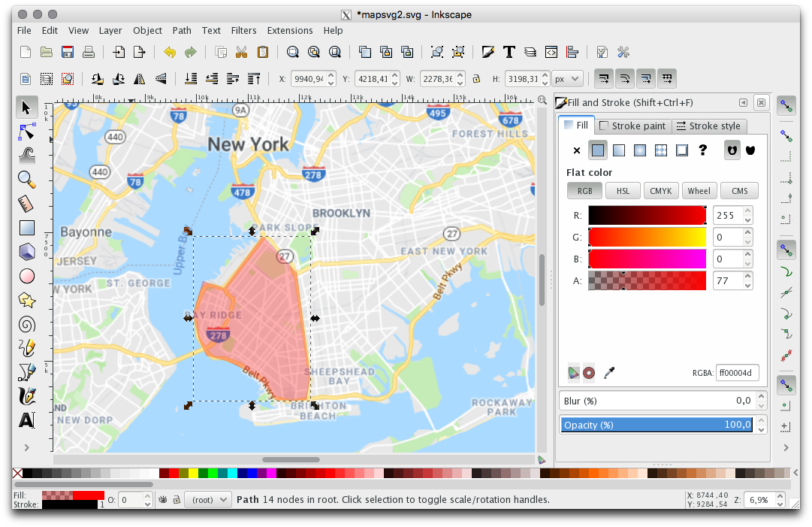This screenshot has width=812, height=527.
Task: Open the Path menu
Action: point(182,31)
